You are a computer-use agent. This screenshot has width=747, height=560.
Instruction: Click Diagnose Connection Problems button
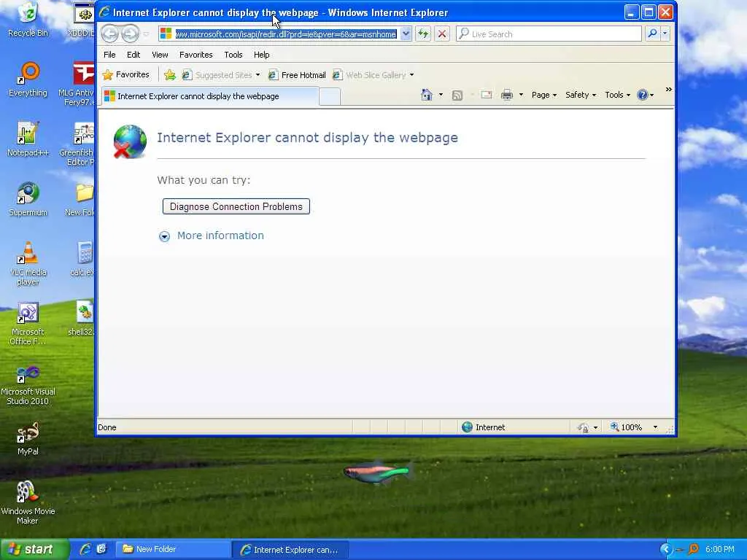236,206
